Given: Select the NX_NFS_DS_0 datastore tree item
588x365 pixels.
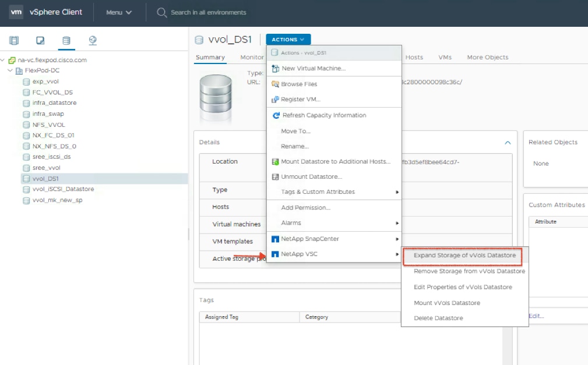Looking at the screenshot, I should [x=54, y=146].
